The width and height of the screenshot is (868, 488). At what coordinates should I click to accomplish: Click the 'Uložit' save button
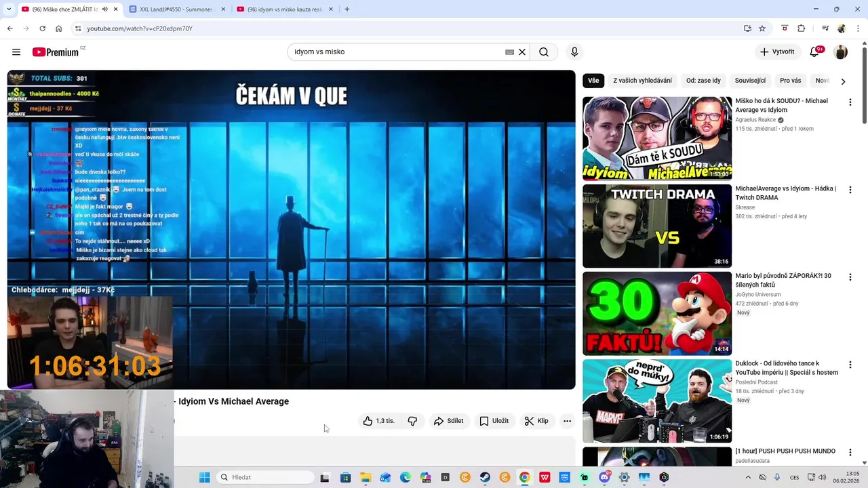[x=494, y=421]
